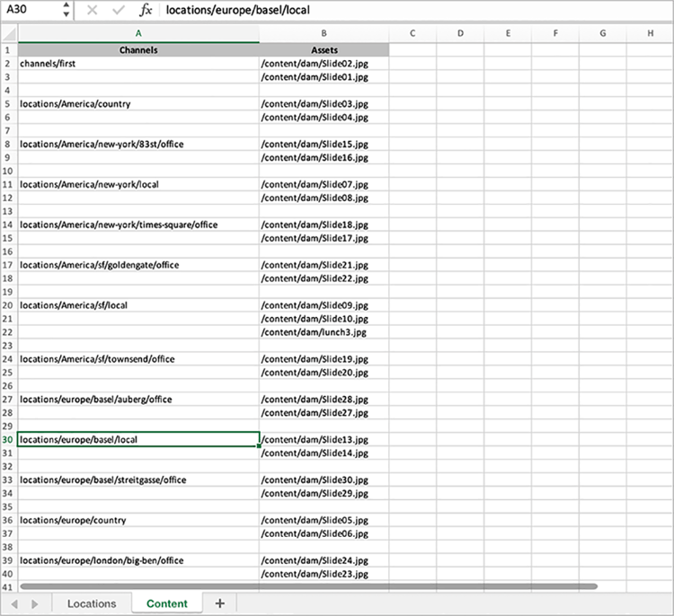The width and height of the screenshot is (674, 616).
Task: Select cell /content/dam/Slide18.jpg
Action: tap(324, 224)
